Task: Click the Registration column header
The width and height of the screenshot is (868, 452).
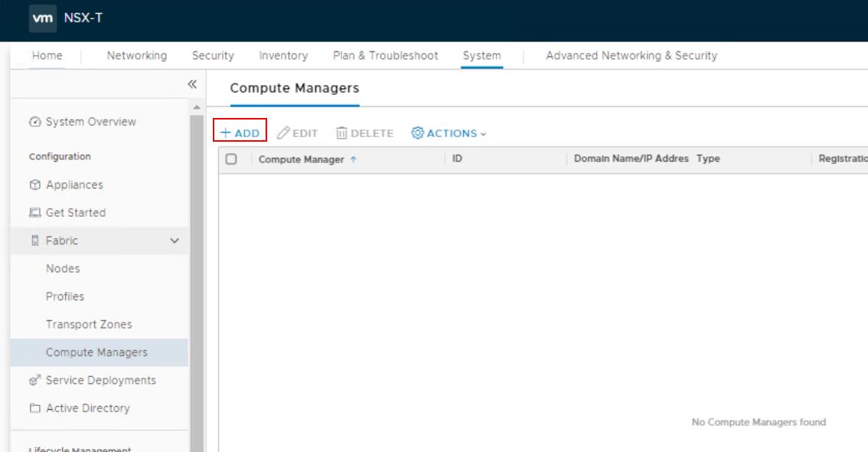Action: tap(843, 159)
